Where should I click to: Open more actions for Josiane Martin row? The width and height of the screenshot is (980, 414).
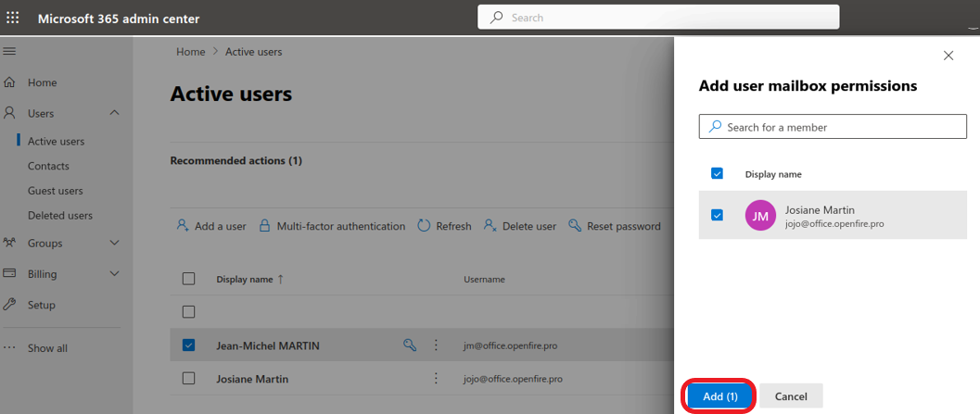(437, 379)
